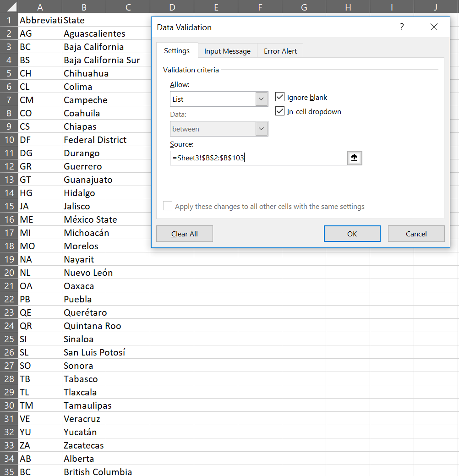Viewport: 459px width, 476px height.
Task: Select column E header
Action: pyautogui.click(x=216, y=6)
